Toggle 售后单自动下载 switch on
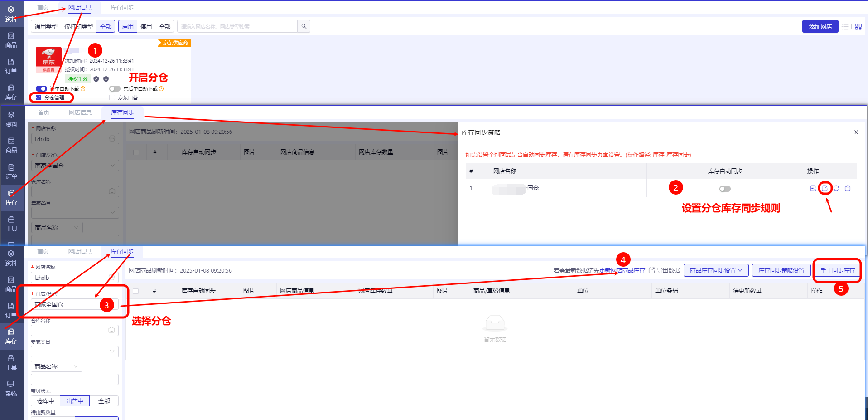 point(115,89)
